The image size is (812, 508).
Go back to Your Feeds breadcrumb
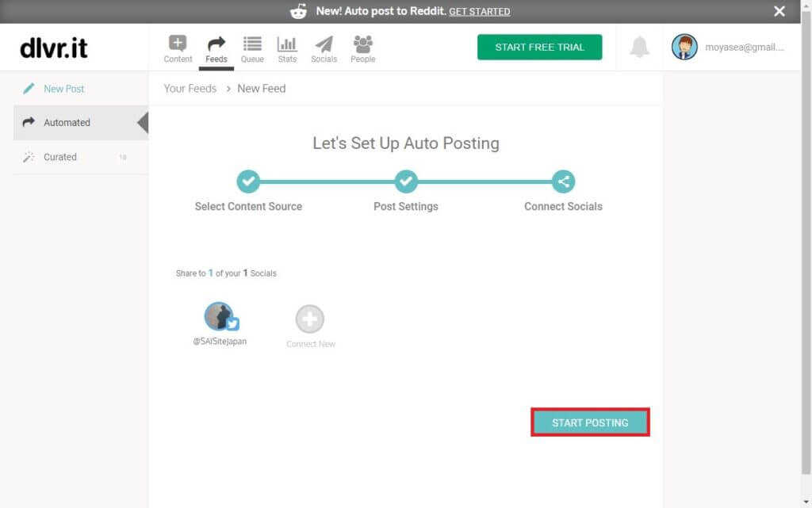coord(190,89)
